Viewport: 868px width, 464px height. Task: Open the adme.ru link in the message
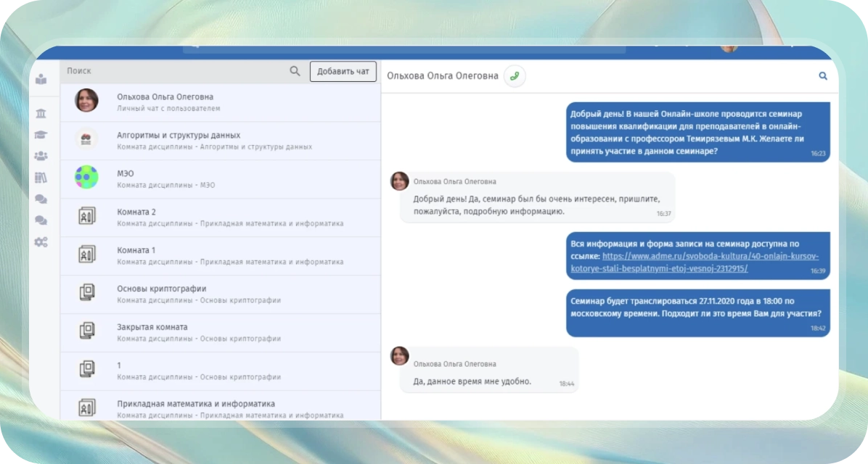click(695, 262)
